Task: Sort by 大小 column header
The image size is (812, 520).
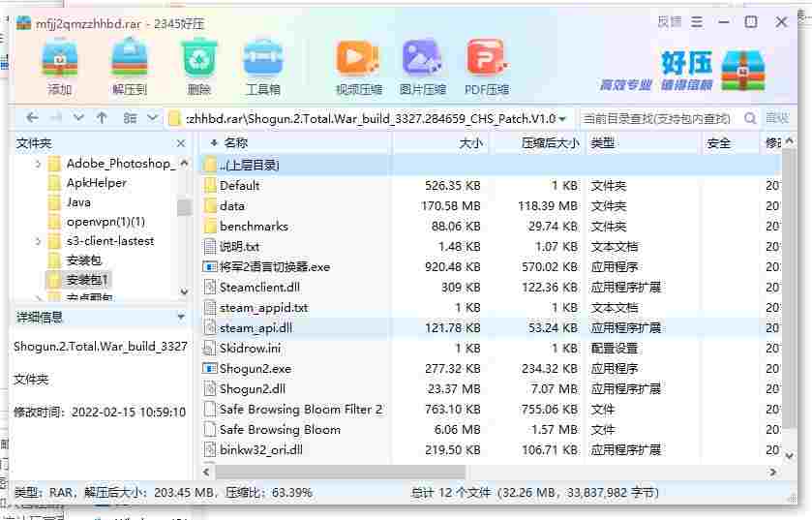Action: [470, 143]
